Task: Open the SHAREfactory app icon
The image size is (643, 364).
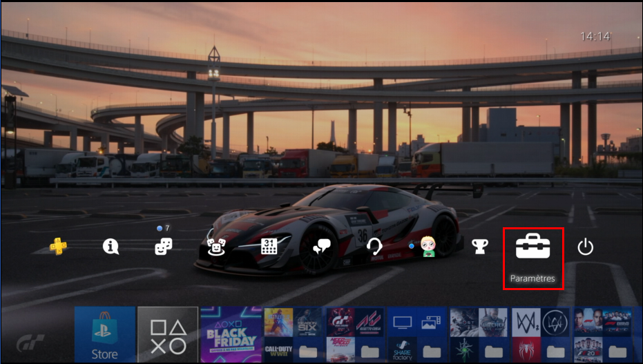Action: 403,349
